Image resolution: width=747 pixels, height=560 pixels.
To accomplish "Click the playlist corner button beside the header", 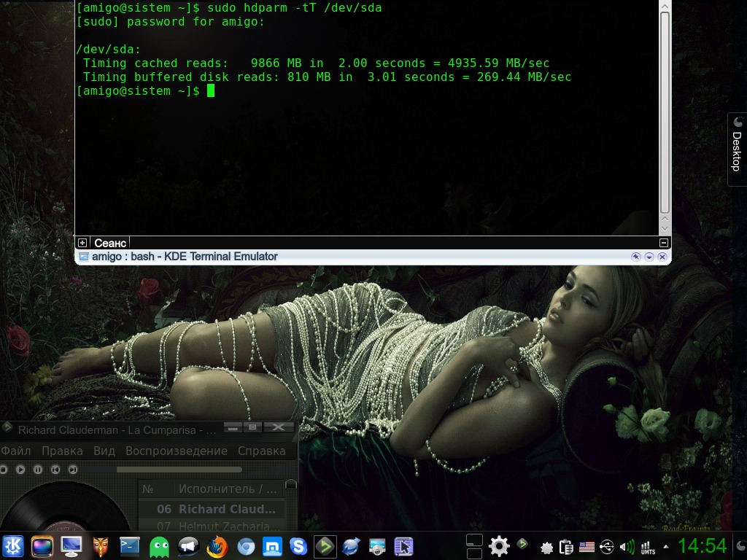I will tap(290, 485).
